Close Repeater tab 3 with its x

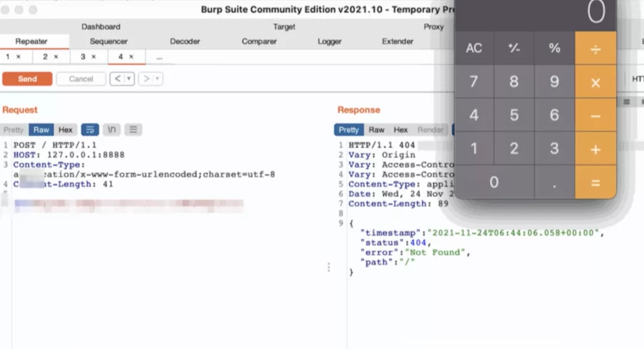(94, 57)
